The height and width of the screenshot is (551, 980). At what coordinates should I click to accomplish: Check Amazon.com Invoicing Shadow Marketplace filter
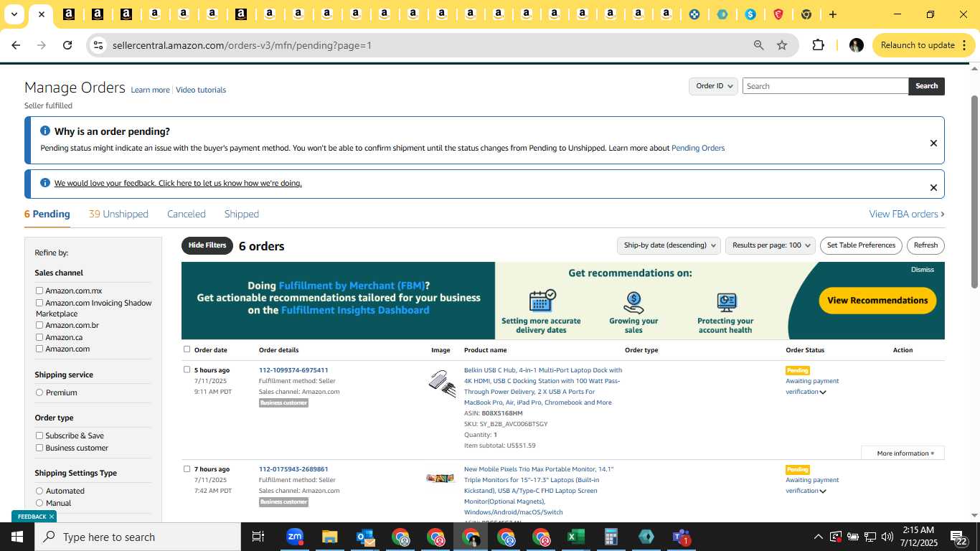(x=39, y=303)
